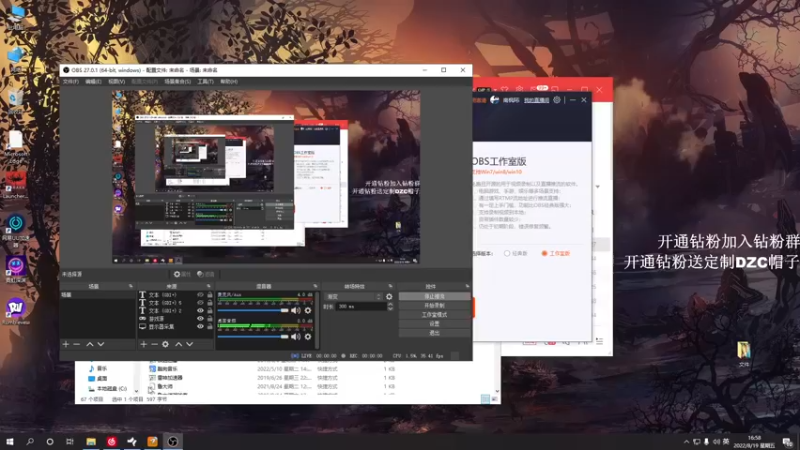Pop out the 混音器 dock panel
The height and width of the screenshot is (450, 800).
[x=315, y=286]
